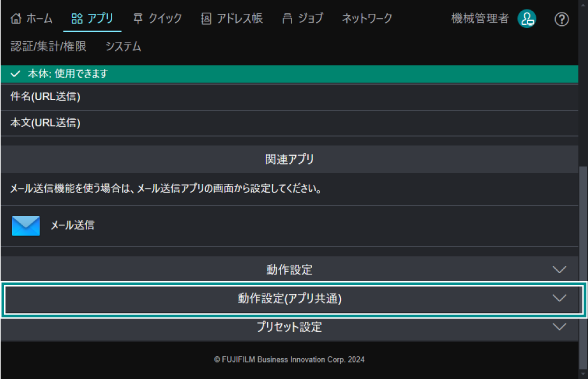This screenshot has width=588, height=379.
Task: Expand 動作設定(アプリ共通) with its chevron
Action: pyautogui.click(x=559, y=298)
